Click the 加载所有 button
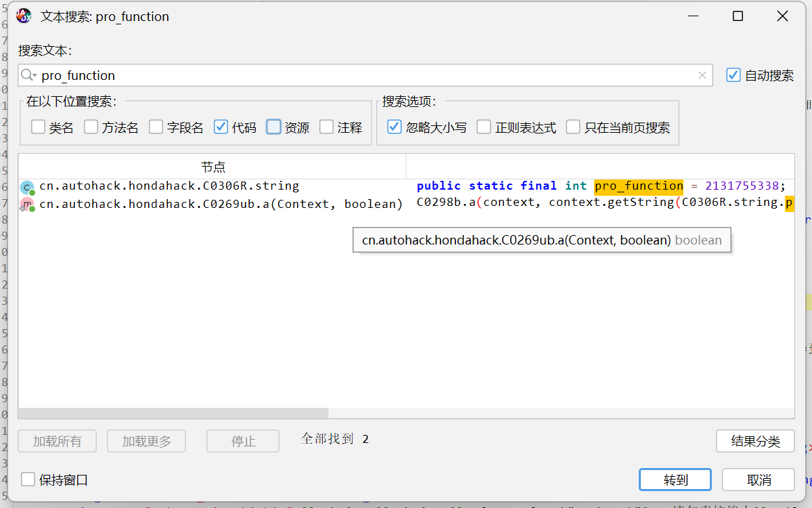This screenshot has width=812, height=508. tap(58, 442)
